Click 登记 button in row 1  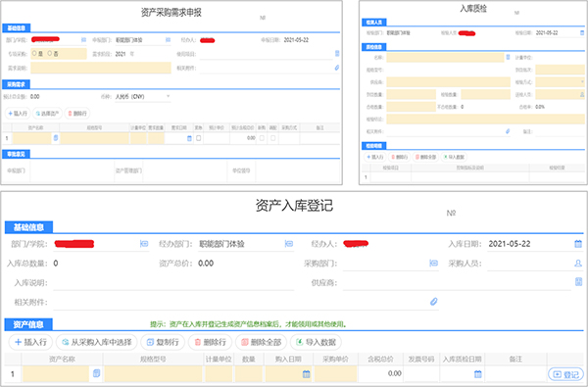[565, 374]
